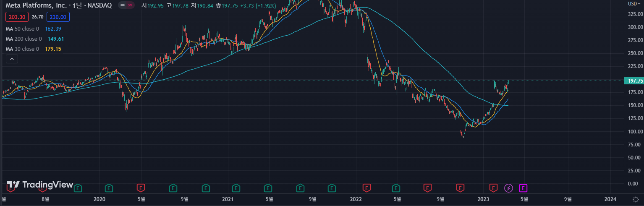Click red earnings marker between May and September 2022
Viewport: 644px width, 206px height.
428,188
